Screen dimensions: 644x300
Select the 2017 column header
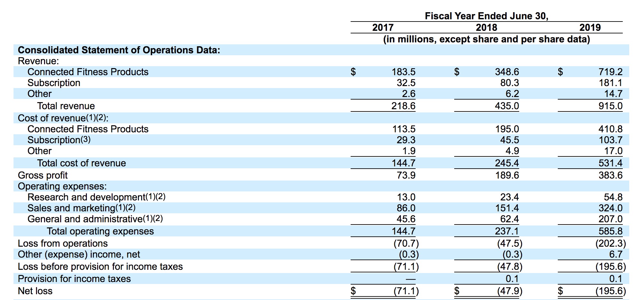[383, 28]
